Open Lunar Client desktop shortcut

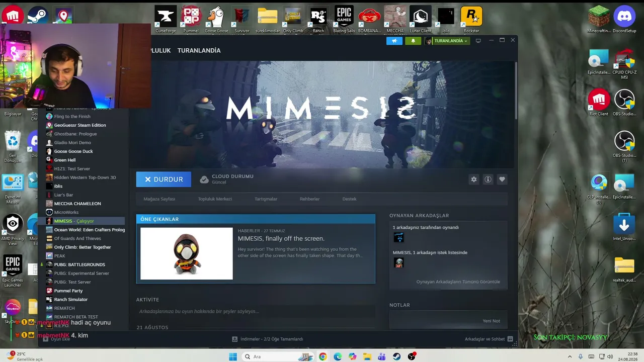(x=420, y=20)
